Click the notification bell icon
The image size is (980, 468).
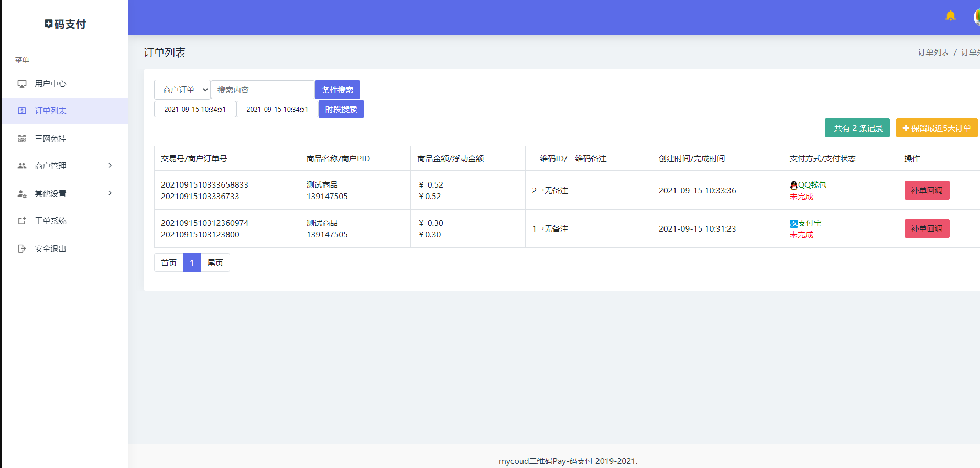pos(950,16)
